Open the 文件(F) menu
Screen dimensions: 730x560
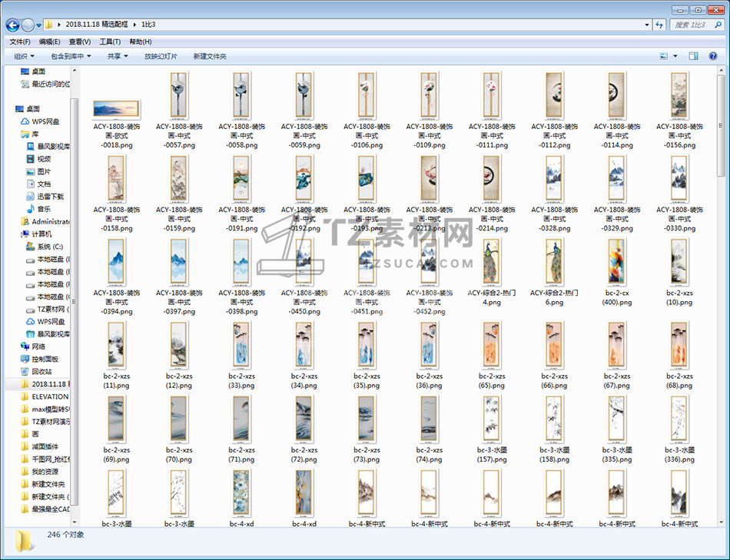coord(20,41)
